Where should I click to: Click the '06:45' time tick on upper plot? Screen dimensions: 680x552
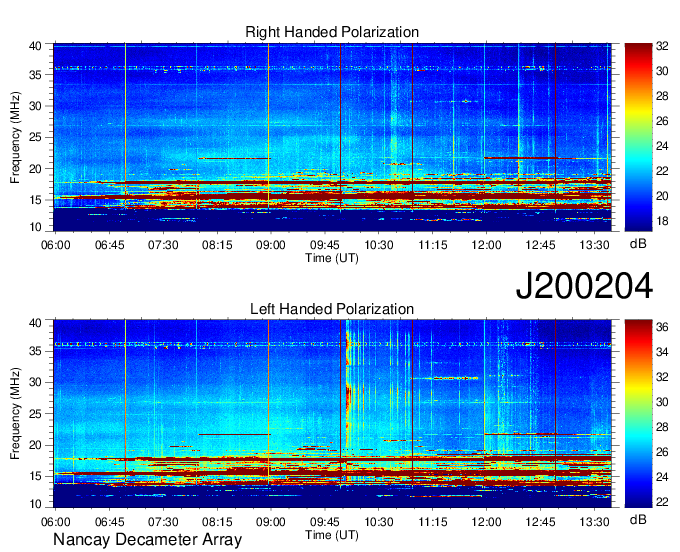pos(109,245)
